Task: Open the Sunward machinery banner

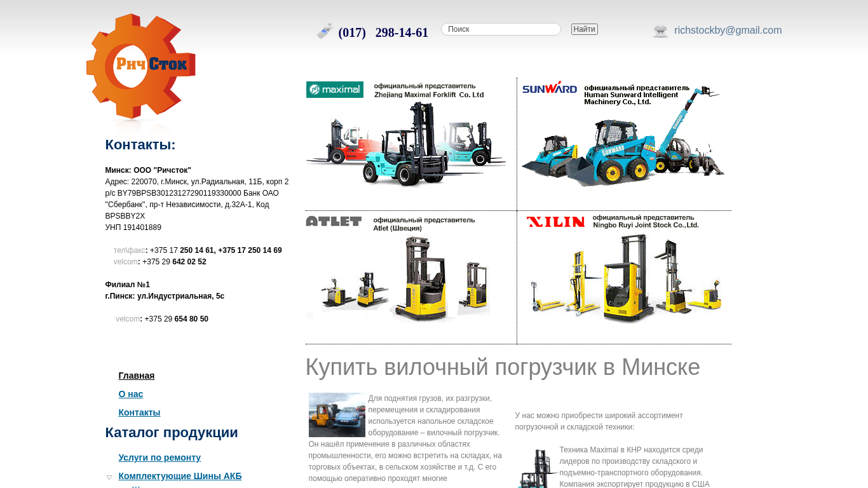Action: point(623,134)
